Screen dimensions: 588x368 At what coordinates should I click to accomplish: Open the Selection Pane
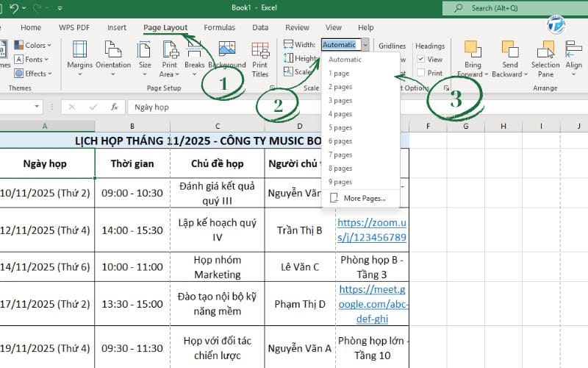pos(545,59)
